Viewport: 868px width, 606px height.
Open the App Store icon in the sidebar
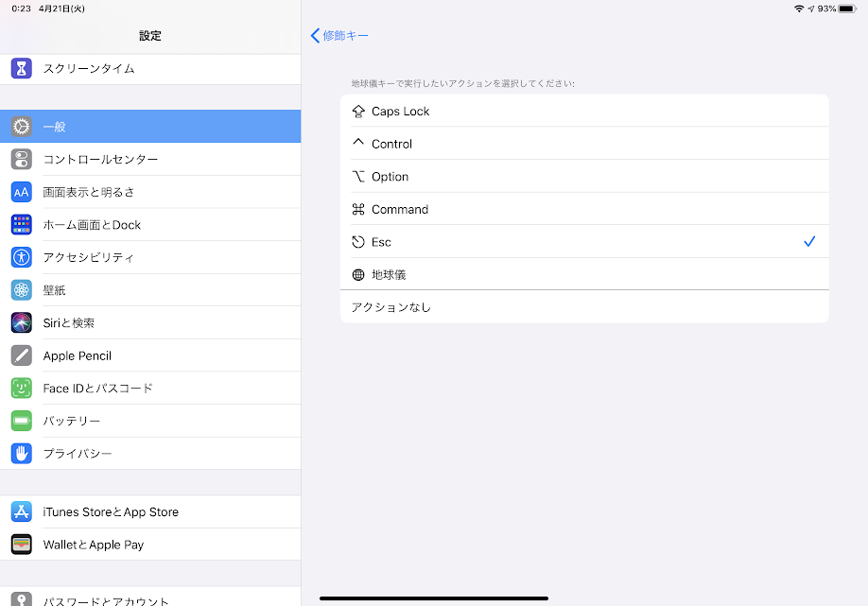22,511
